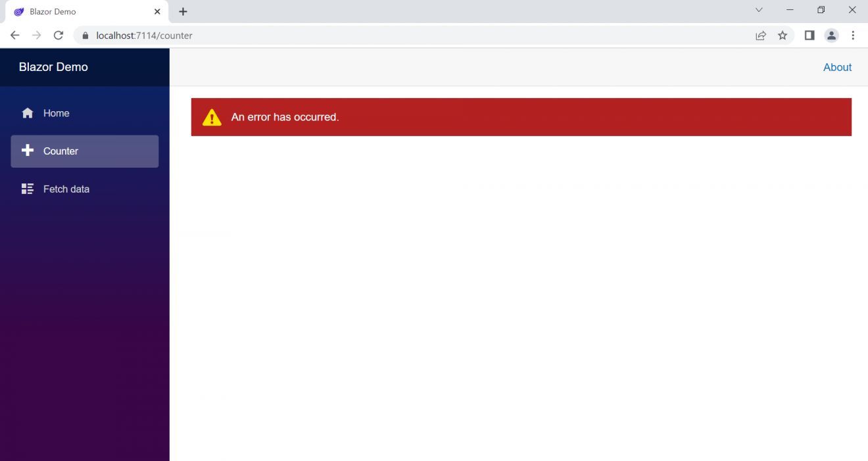Click the back navigation arrow
The height and width of the screenshot is (461, 868).
click(x=14, y=36)
